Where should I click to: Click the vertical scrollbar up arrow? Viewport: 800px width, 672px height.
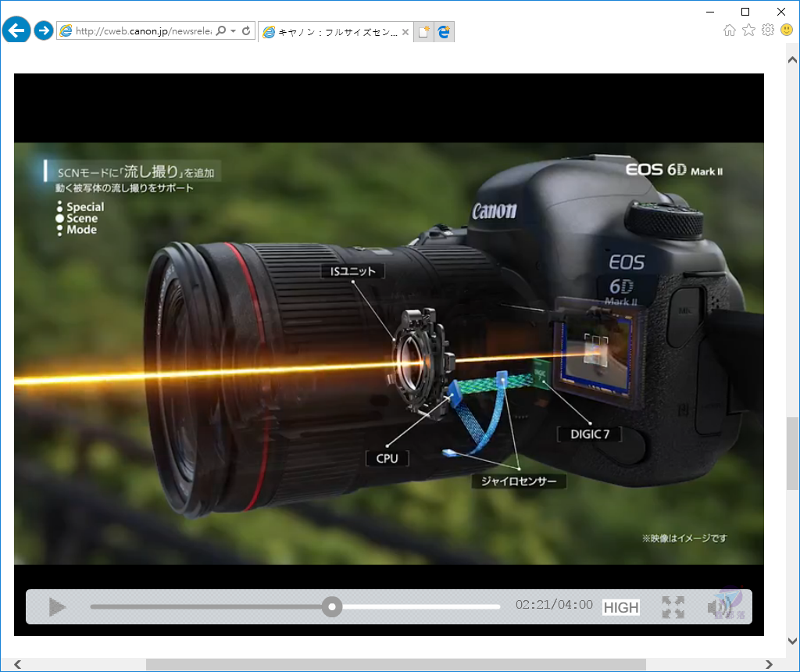(792, 59)
